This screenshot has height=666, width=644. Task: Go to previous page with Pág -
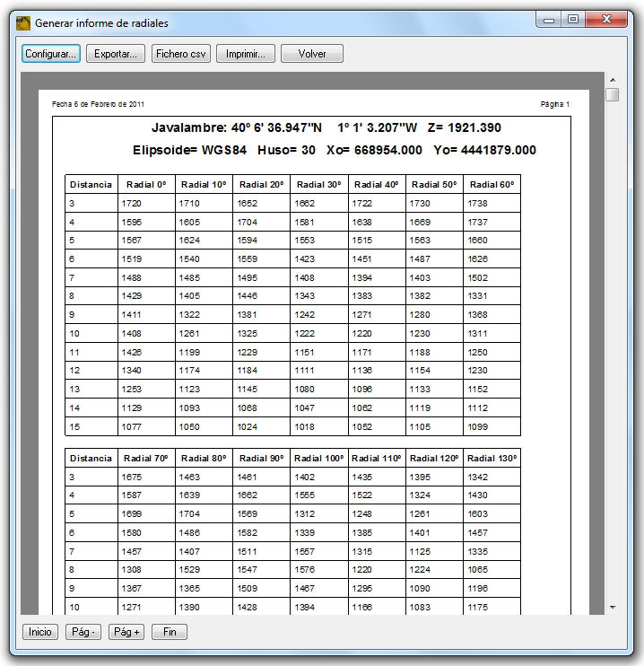[83, 632]
